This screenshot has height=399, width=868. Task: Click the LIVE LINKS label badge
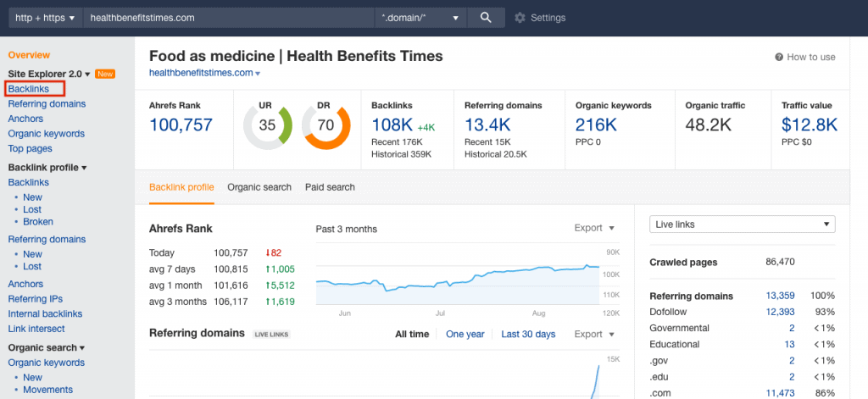click(x=271, y=335)
